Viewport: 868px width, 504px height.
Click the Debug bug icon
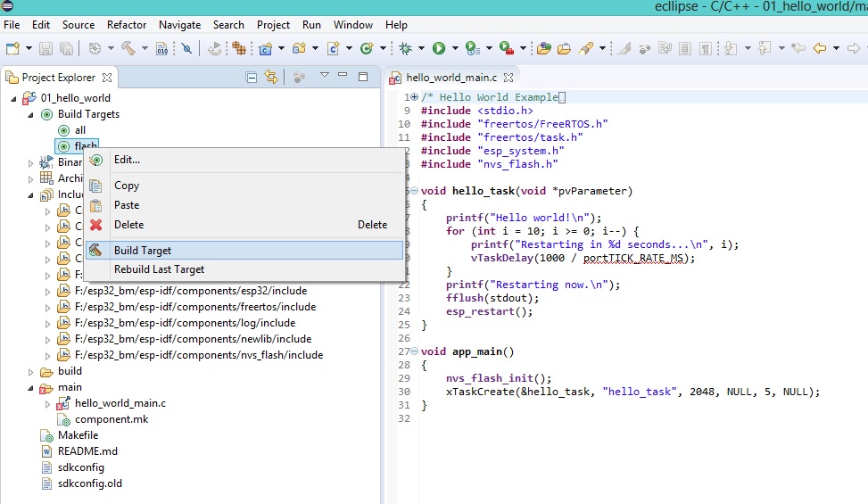[406, 48]
